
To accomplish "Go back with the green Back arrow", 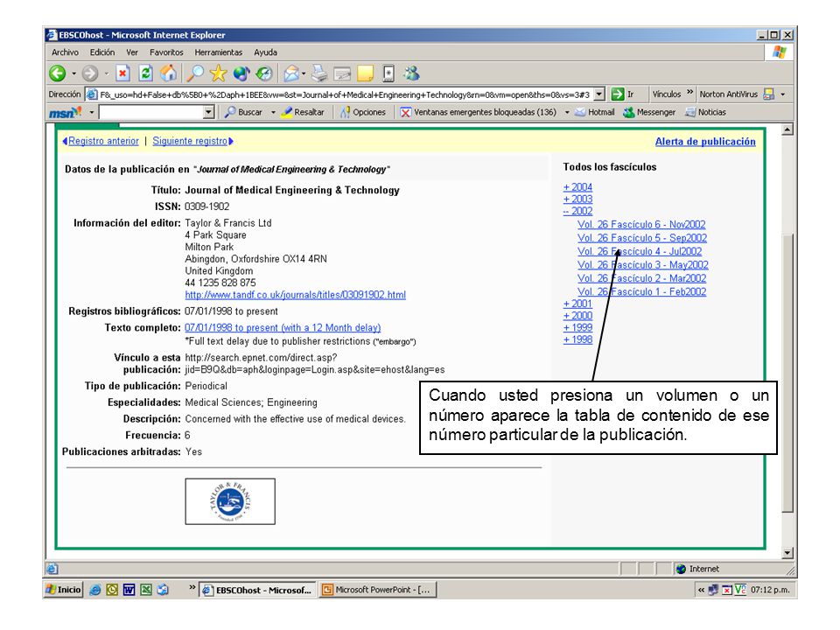I will 58,73.
